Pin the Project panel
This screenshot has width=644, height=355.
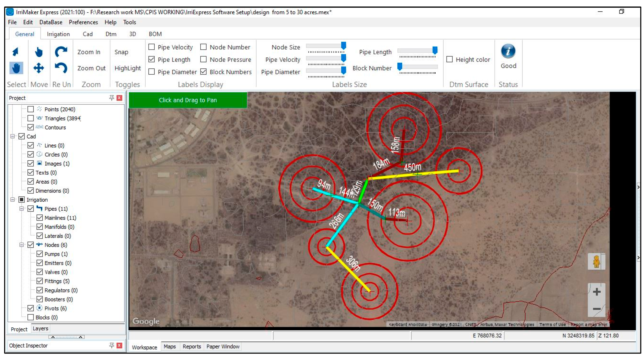[x=112, y=98]
